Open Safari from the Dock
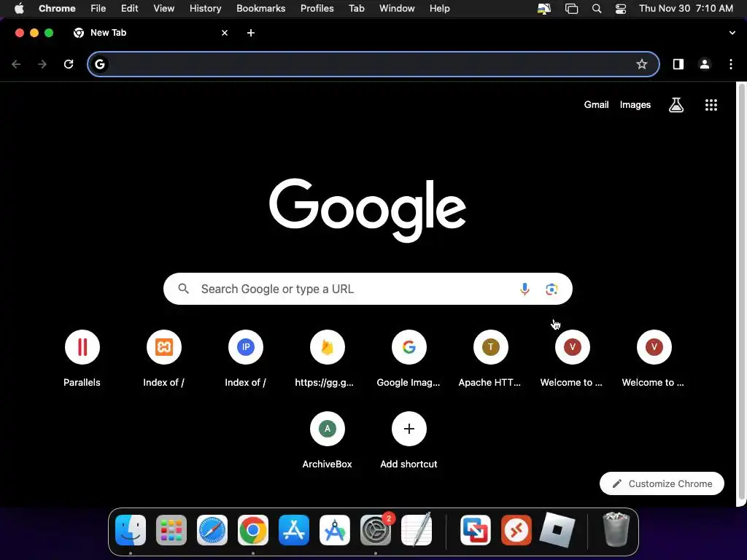Viewport: 747px width, 560px height. (212, 530)
